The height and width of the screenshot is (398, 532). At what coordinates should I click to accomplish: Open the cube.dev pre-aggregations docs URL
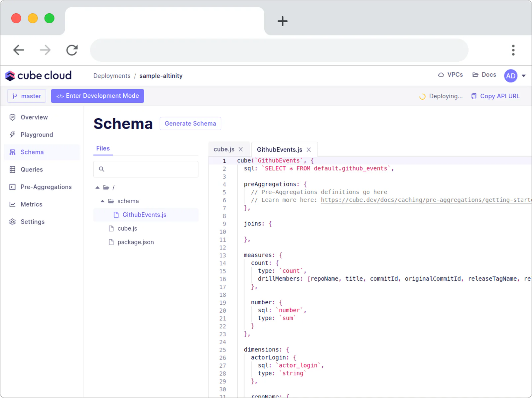(426, 200)
